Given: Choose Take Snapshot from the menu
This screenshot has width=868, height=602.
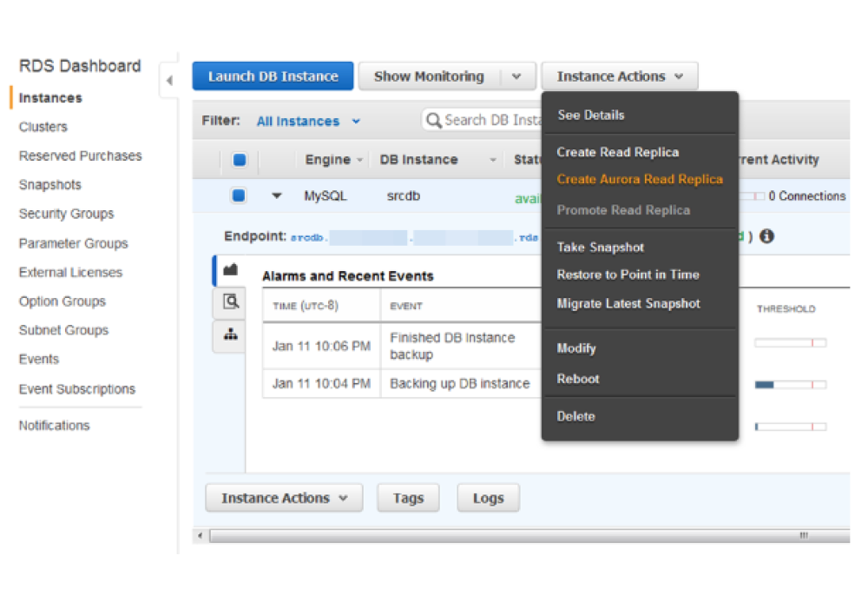Looking at the screenshot, I should tap(600, 248).
